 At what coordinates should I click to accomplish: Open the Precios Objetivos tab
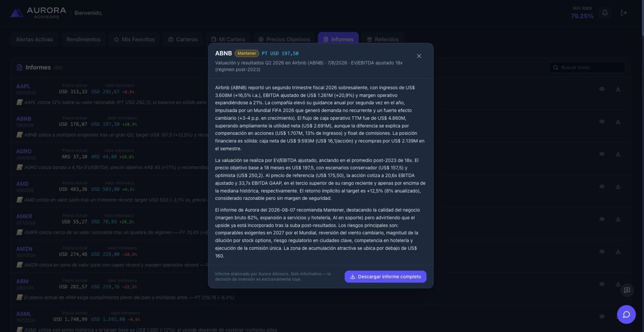tap(284, 39)
